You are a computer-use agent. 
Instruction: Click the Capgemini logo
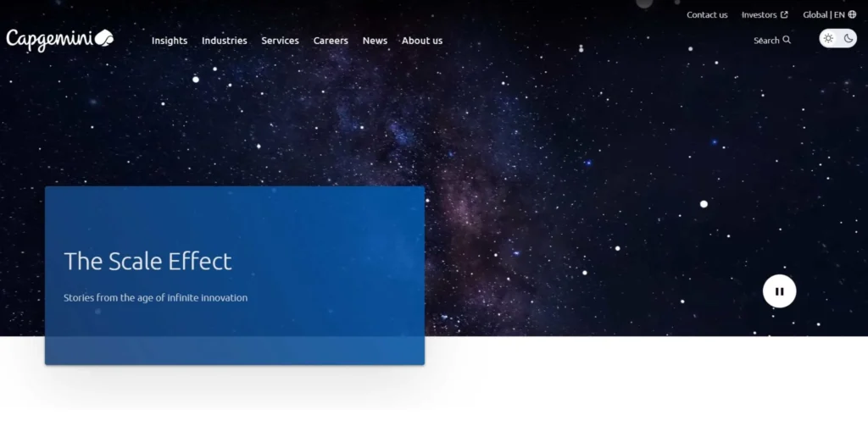[x=60, y=40]
